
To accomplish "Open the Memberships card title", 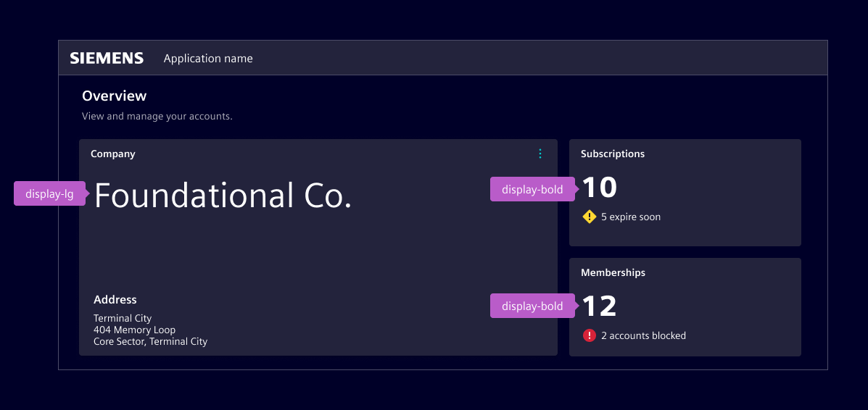I will 613,272.
